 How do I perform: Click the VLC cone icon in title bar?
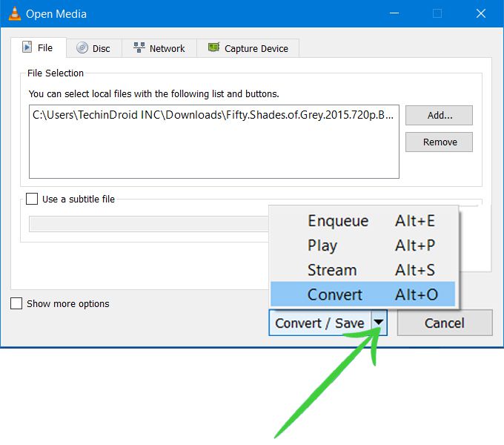[x=14, y=13]
